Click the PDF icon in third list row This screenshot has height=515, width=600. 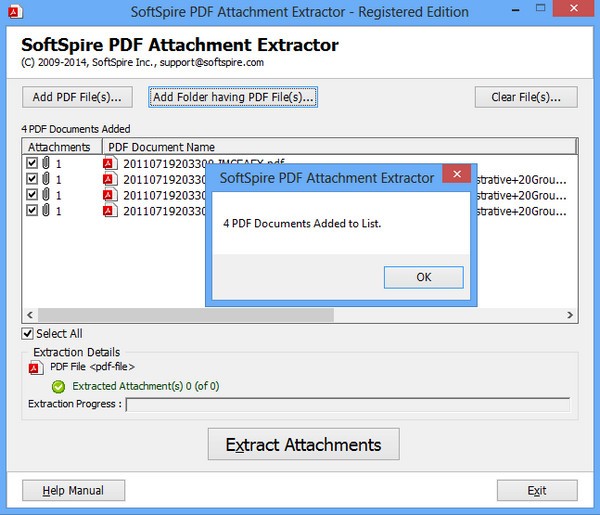[x=110, y=195]
